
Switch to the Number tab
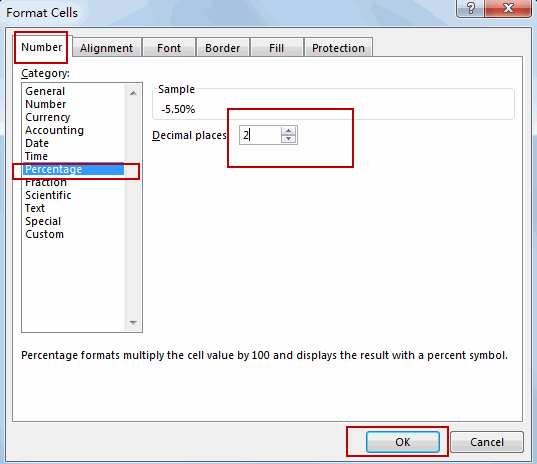click(x=41, y=47)
